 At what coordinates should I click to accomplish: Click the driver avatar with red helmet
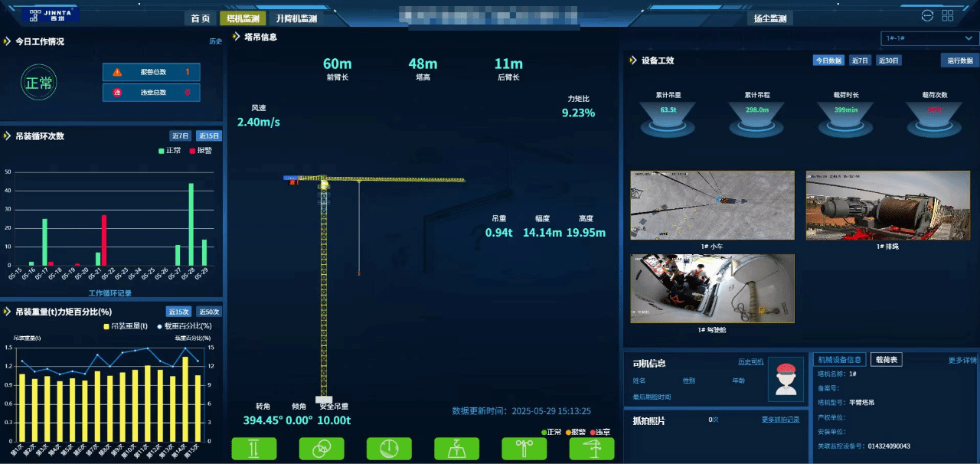pyautogui.click(x=784, y=379)
